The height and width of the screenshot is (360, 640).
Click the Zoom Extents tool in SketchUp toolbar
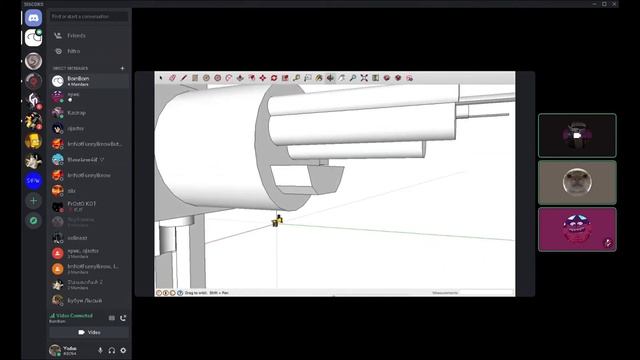click(x=364, y=78)
